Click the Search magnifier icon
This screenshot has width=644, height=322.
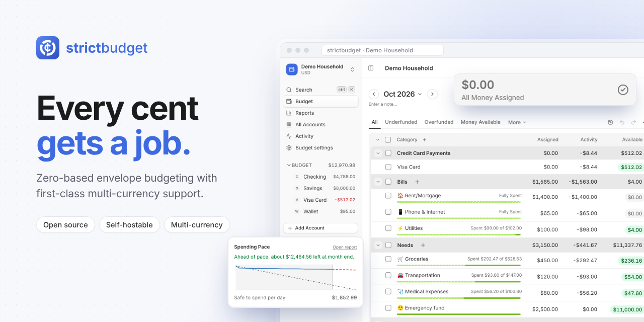coord(289,90)
